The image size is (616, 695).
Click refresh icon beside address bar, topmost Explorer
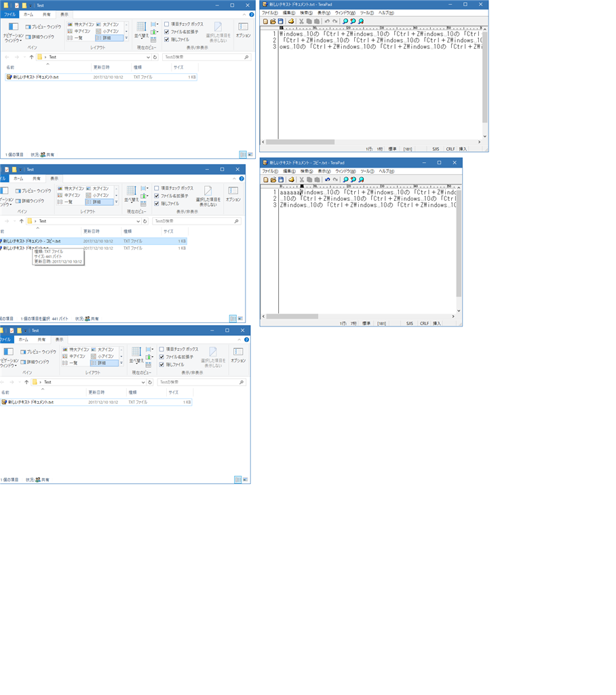155,57
